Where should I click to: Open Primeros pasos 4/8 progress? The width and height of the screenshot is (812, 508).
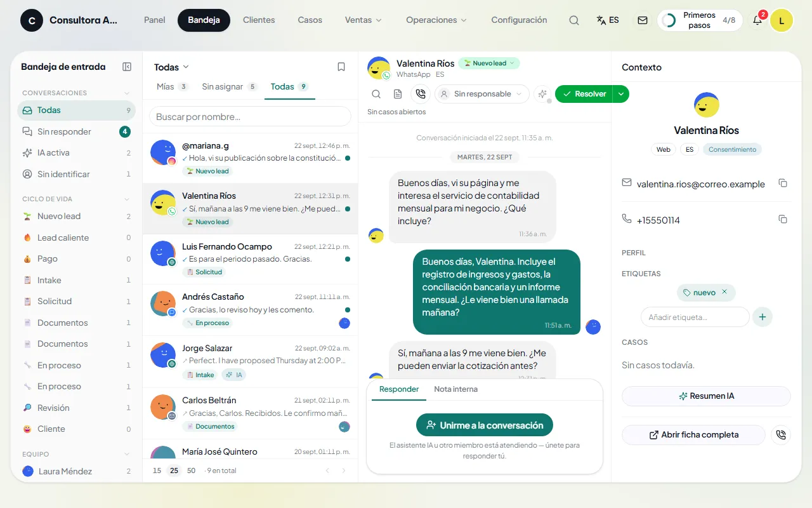(700, 20)
